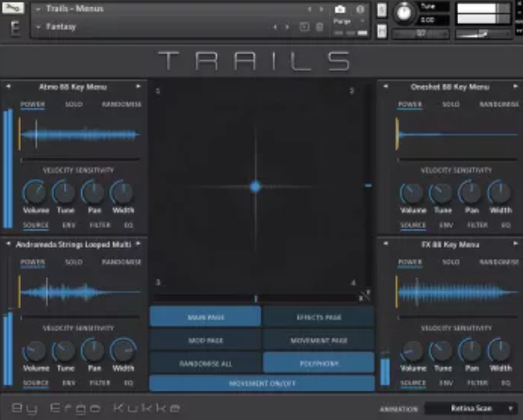This screenshot has width=523, height=420.
Task: Previous sound arrow for Atmo 88 Key Menu
Action: click(x=8, y=87)
